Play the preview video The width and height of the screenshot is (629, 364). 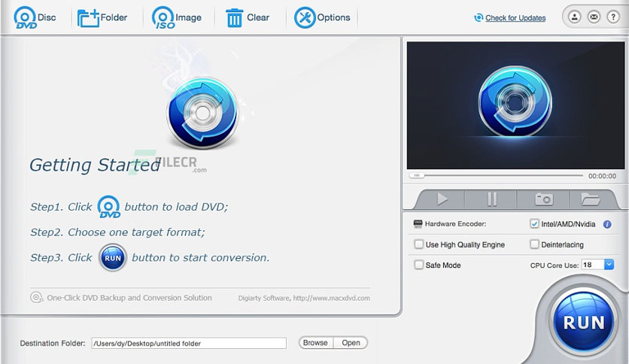click(x=442, y=199)
